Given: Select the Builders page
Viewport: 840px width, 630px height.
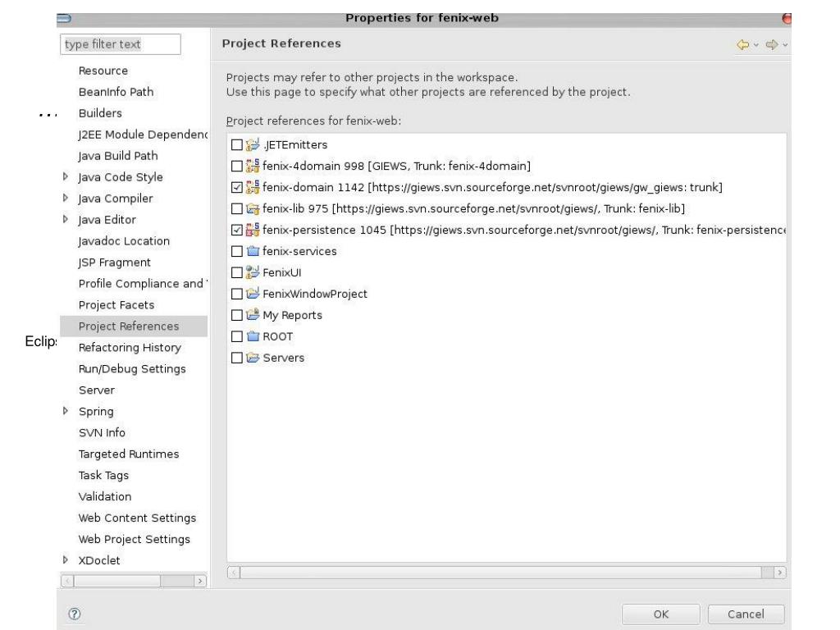Looking at the screenshot, I should pos(100,113).
